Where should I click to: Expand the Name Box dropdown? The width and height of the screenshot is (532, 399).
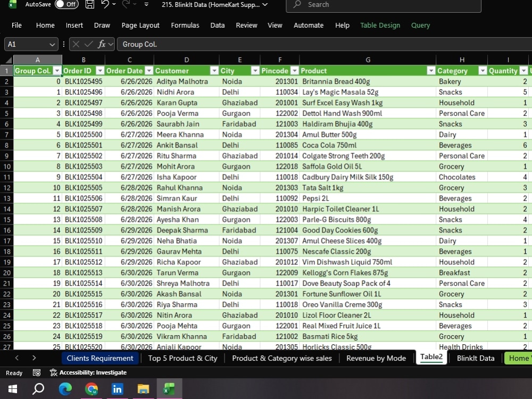[52, 45]
